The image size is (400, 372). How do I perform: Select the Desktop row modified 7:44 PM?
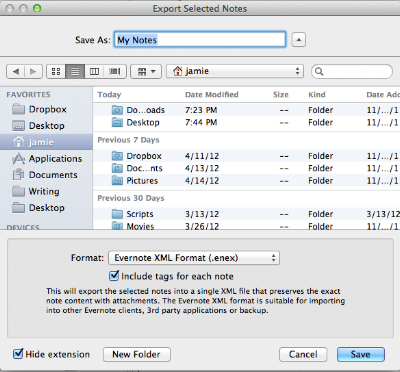click(x=246, y=122)
